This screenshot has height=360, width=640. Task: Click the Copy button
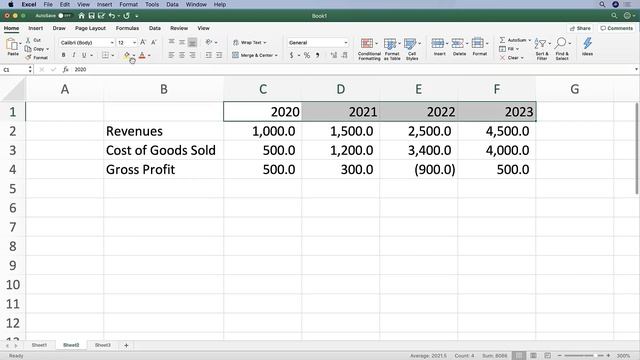37,49
